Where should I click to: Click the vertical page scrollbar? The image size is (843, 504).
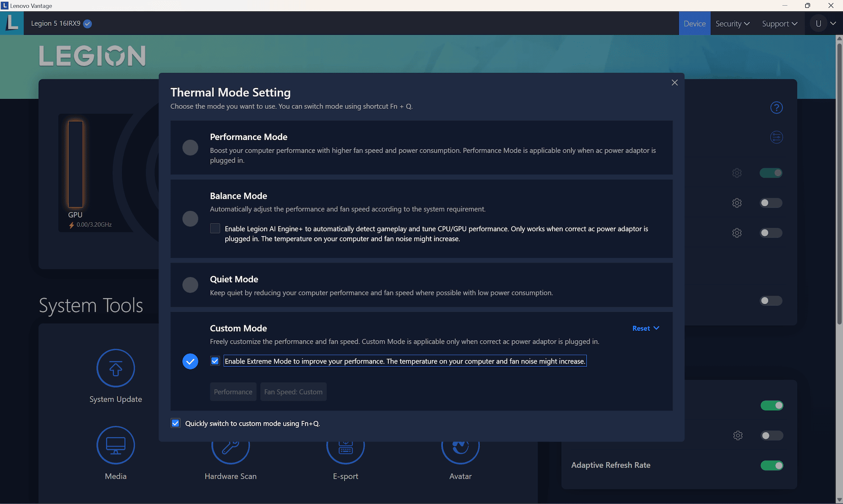pyautogui.click(x=839, y=184)
